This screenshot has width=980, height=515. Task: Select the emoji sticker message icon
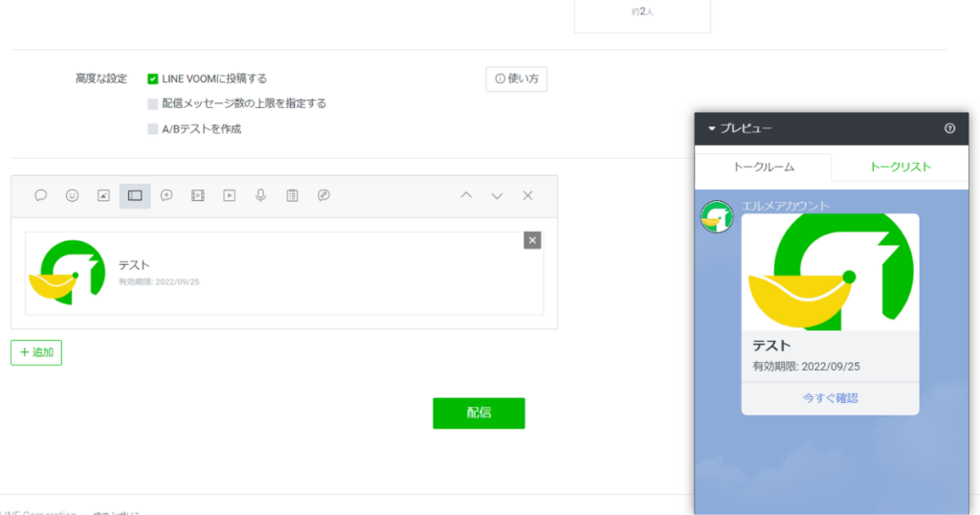[x=73, y=195]
